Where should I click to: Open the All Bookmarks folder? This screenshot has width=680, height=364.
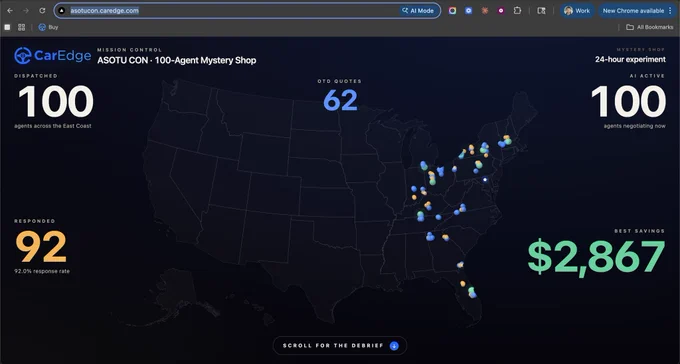(650, 27)
